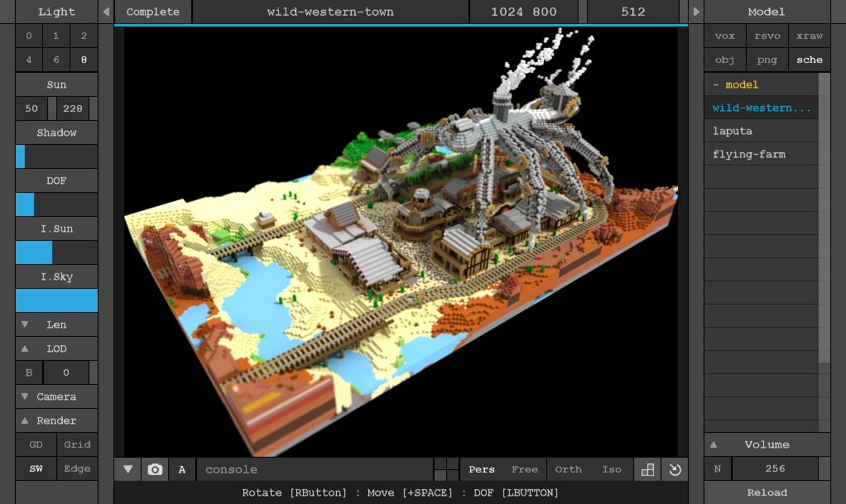Toggle the GD render option
This screenshot has width=846, height=504.
click(x=36, y=444)
